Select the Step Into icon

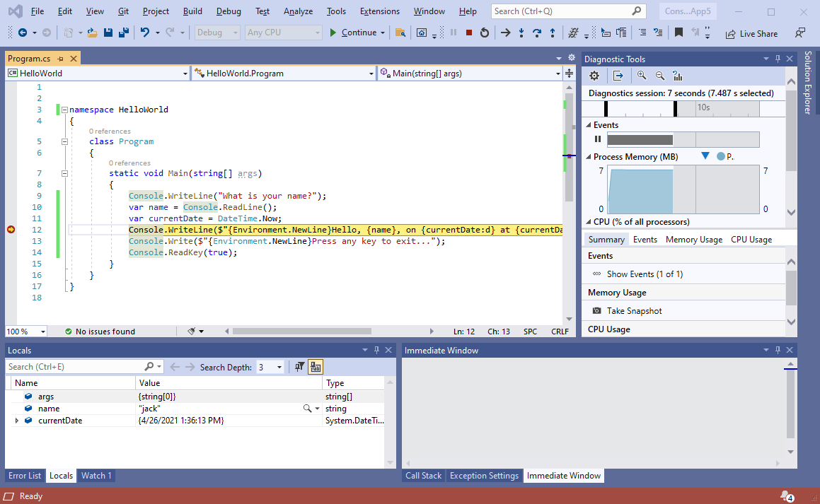[x=520, y=32]
